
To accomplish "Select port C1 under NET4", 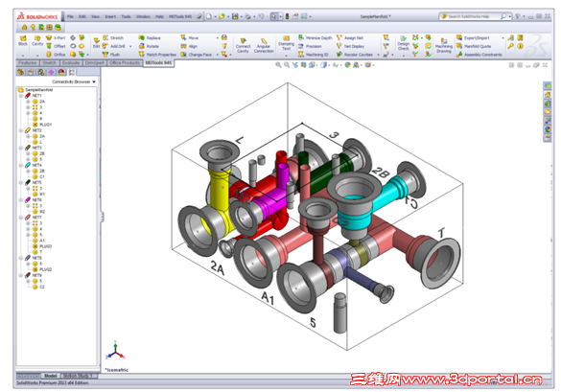I will click(38, 176).
